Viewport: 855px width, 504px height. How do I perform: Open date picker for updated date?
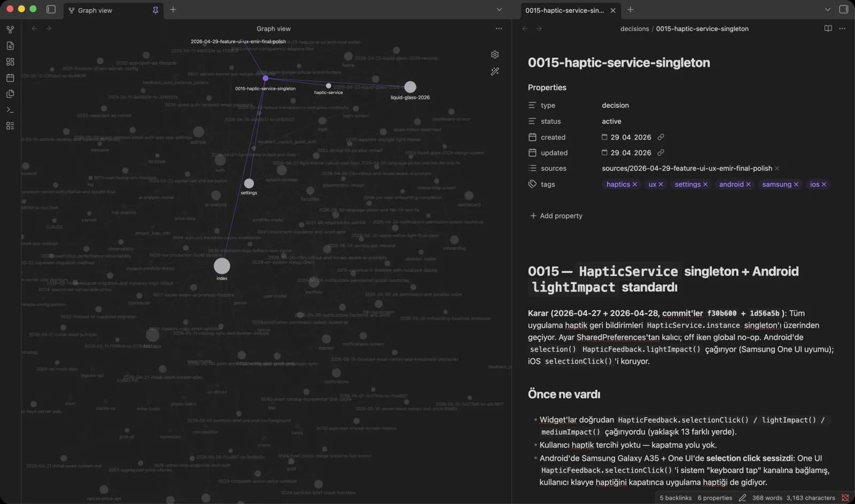[604, 153]
